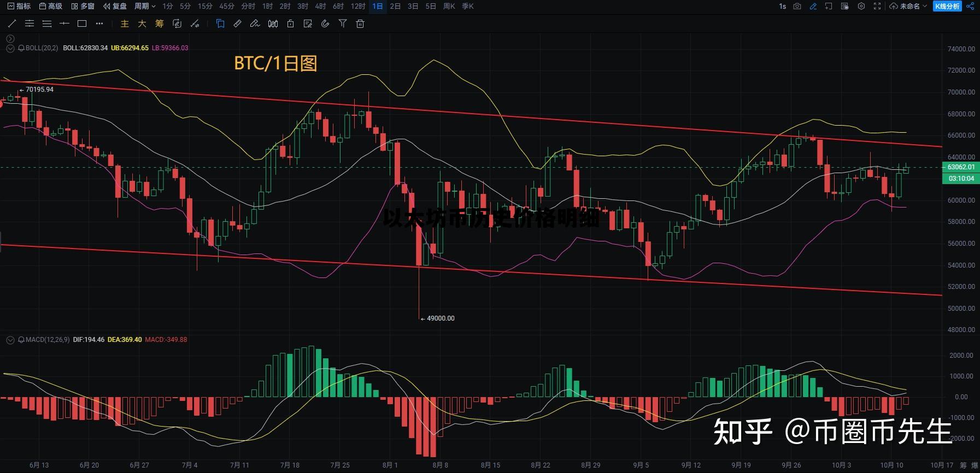This screenshot has height=473, width=980.
Task: Click the 主 indicator icon
Action: [x=125, y=23]
